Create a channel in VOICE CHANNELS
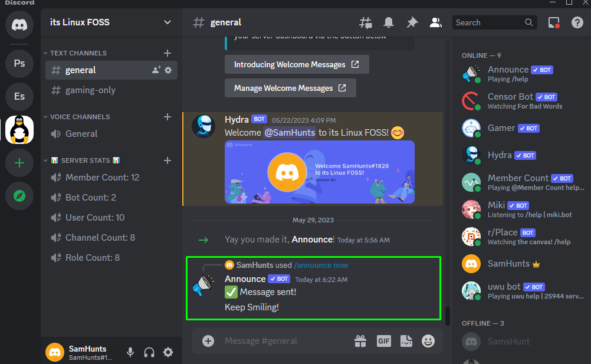591x364 pixels. (x=168, y=117)
